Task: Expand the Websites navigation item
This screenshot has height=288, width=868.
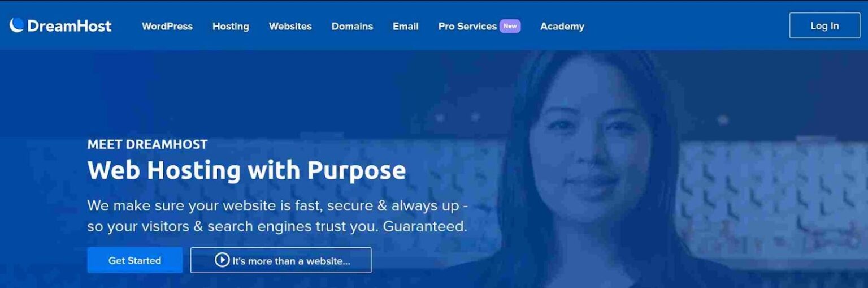Action: click(290, 26)
